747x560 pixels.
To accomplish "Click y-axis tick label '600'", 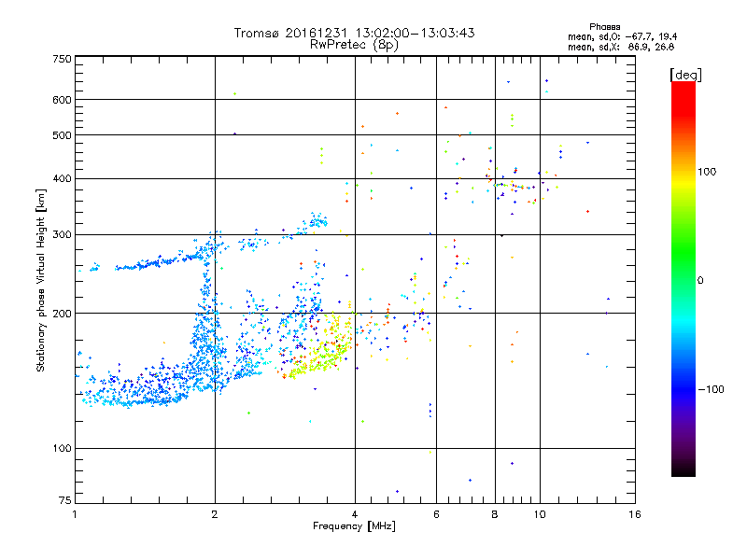I will point(62,100).
